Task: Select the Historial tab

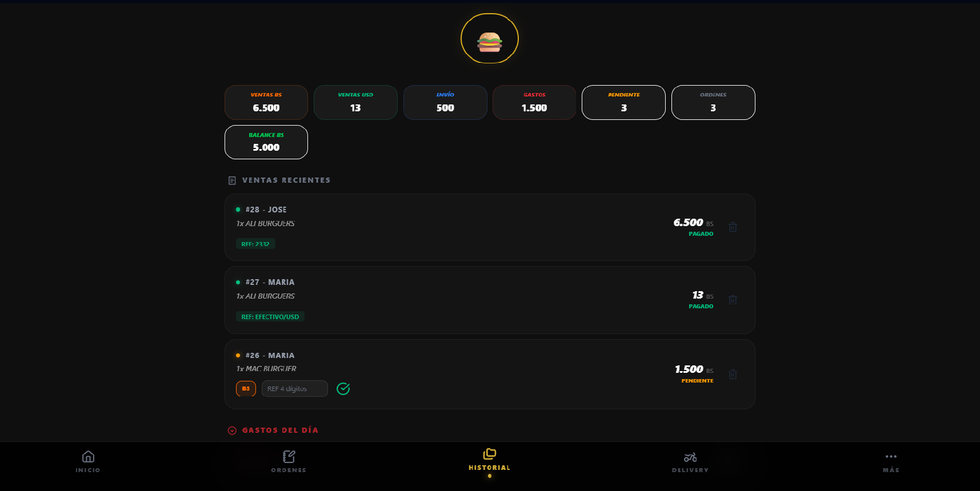Action: [490, 461]
